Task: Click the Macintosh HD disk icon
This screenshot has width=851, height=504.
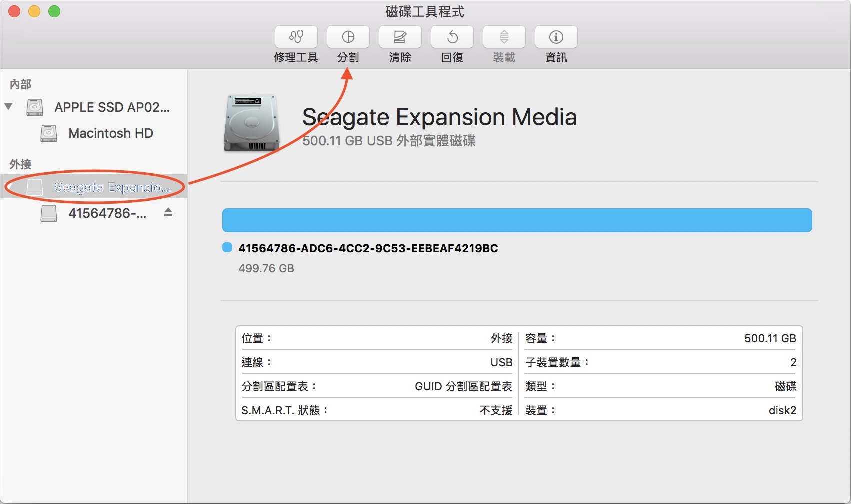Action: pyautogui.click(x=49, y=133)
